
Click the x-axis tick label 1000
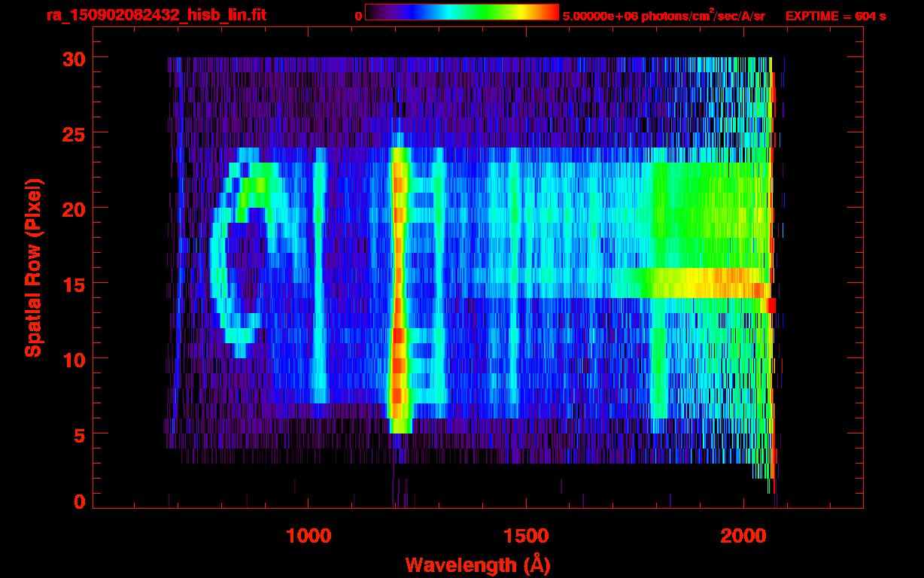pos(309,536)
